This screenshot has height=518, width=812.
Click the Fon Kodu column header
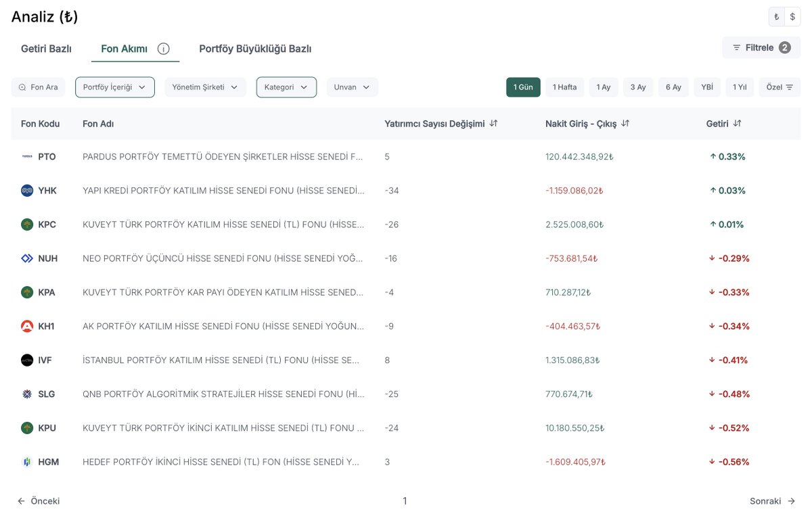[x=40, y=124]
